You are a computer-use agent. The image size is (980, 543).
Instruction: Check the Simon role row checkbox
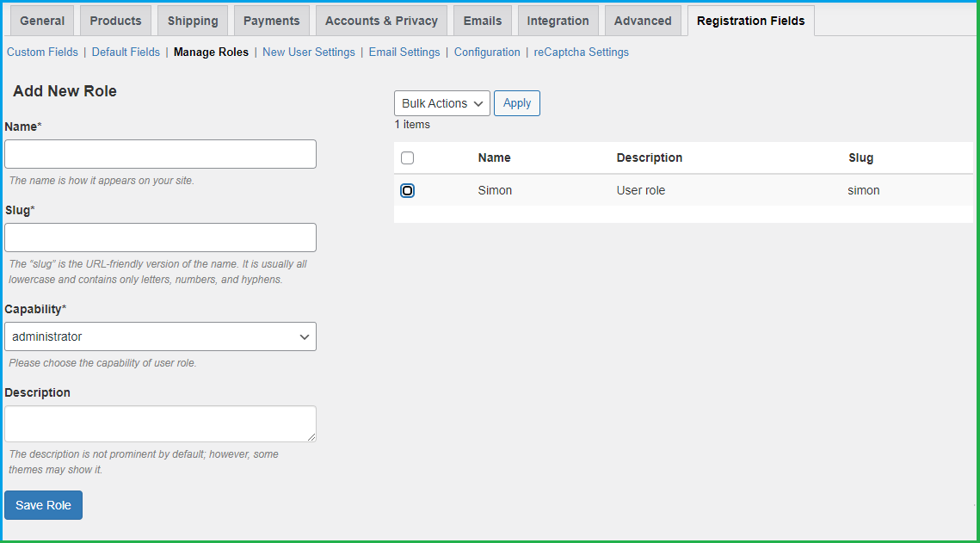[408, 190]
